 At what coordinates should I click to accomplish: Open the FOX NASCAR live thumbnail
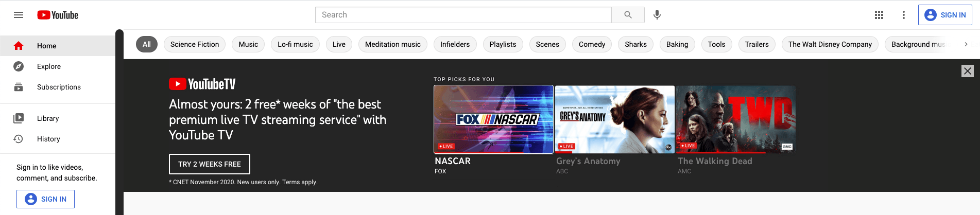pos(494,119)
